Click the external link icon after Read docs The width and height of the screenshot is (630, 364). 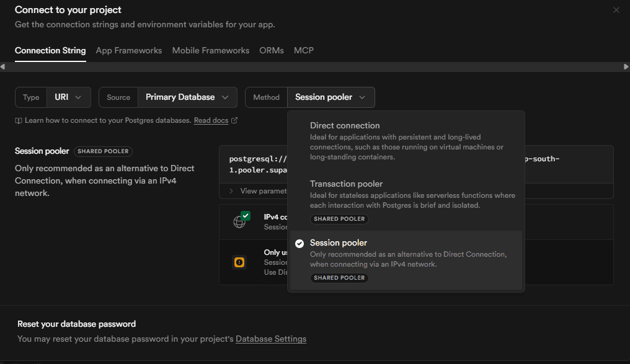tap(234, 121)
